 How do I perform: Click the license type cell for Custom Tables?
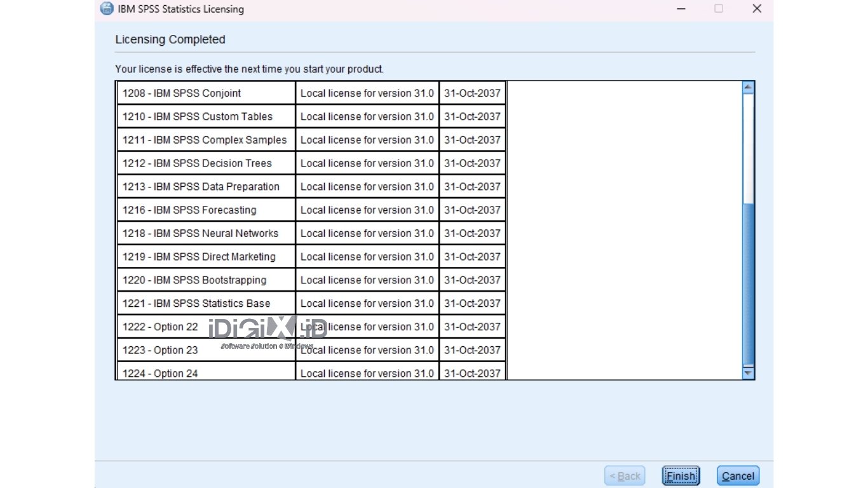coord(367,117)
